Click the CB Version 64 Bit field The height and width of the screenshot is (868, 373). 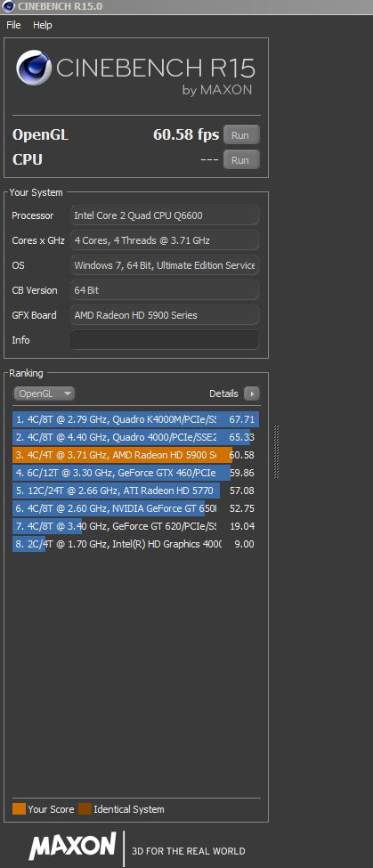pyautogui.click(x=165, y=290)
